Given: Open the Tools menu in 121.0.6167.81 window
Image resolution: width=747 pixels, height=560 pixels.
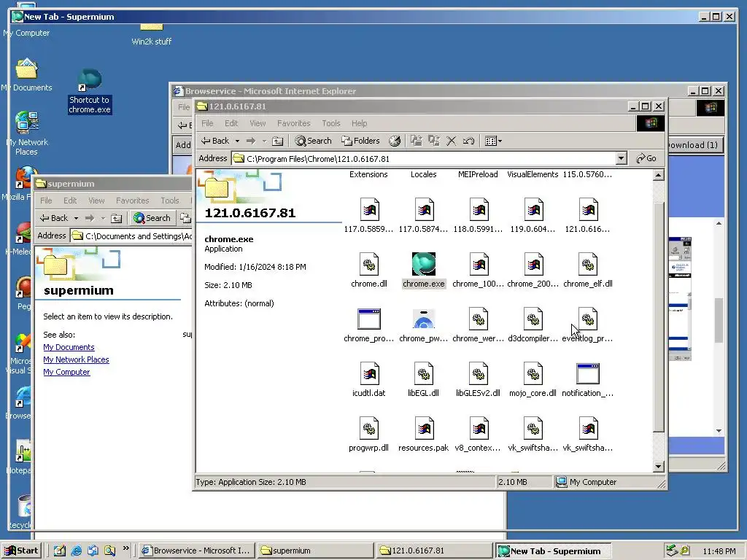Looking at the screenshot, I should pos(330,123).
